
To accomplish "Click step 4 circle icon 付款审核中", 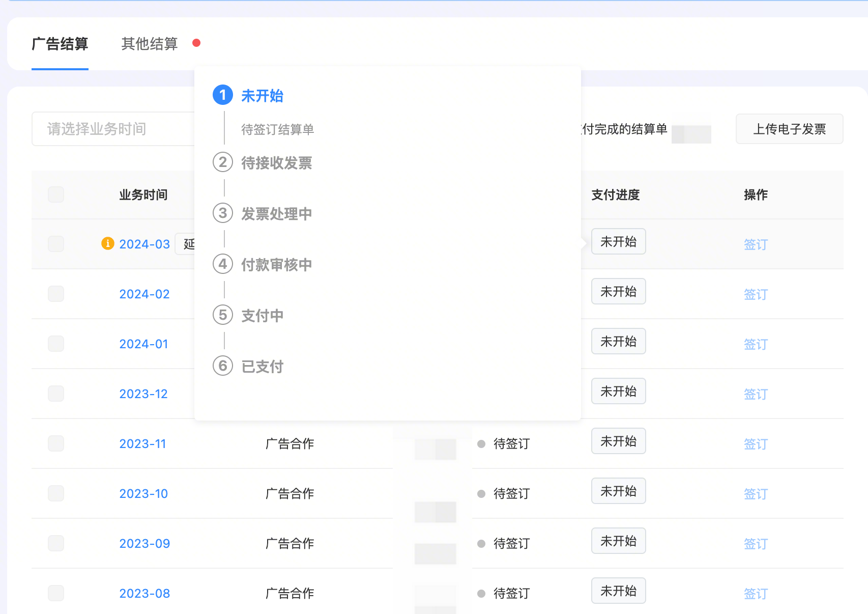I will pyautogui.click(x=223, y=264).
